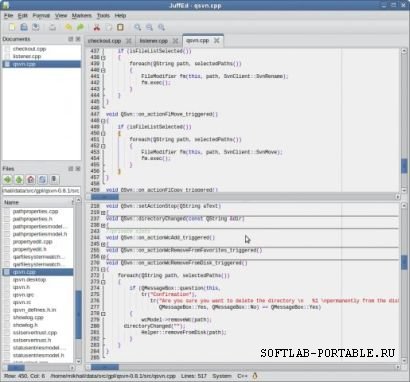Viewport: 410px width, 382px height.
Task: Select showlog.cpp in Files list
Action: click(x=38, y=317)
